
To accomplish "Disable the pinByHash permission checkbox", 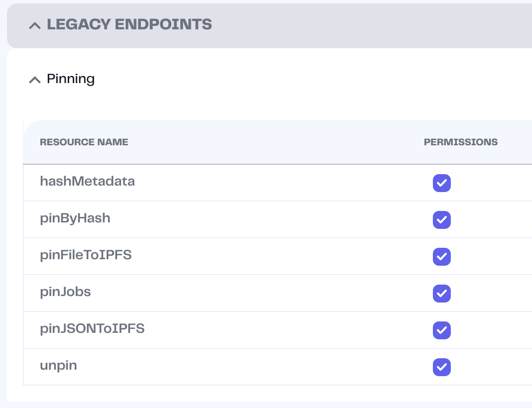I will click(441, 220).
